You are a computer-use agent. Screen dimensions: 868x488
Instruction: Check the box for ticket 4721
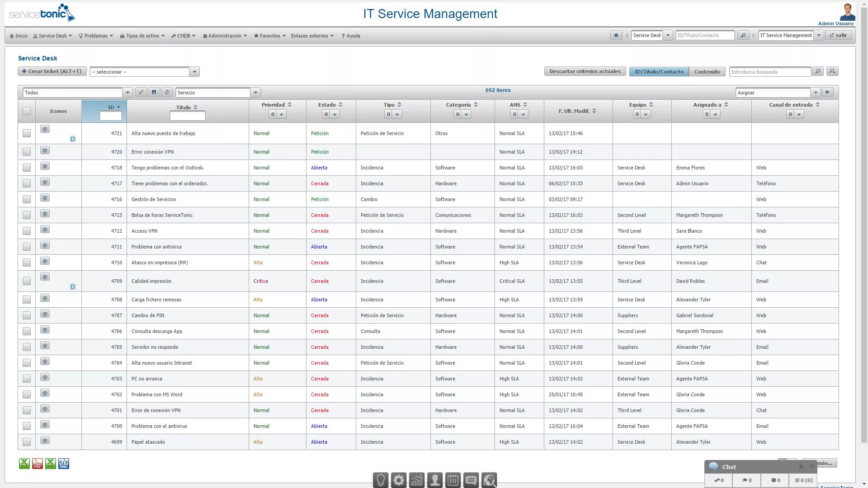pyautogui.click(x=27, y=133)
